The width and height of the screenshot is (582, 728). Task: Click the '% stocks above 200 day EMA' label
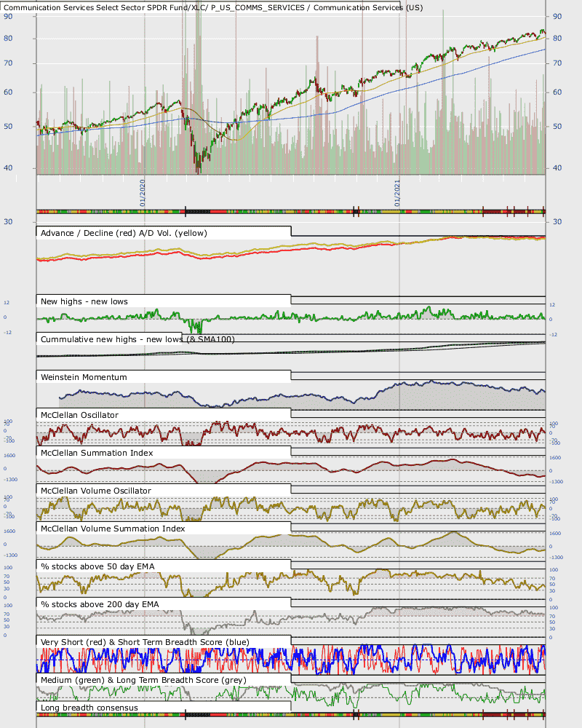[100, 604]
